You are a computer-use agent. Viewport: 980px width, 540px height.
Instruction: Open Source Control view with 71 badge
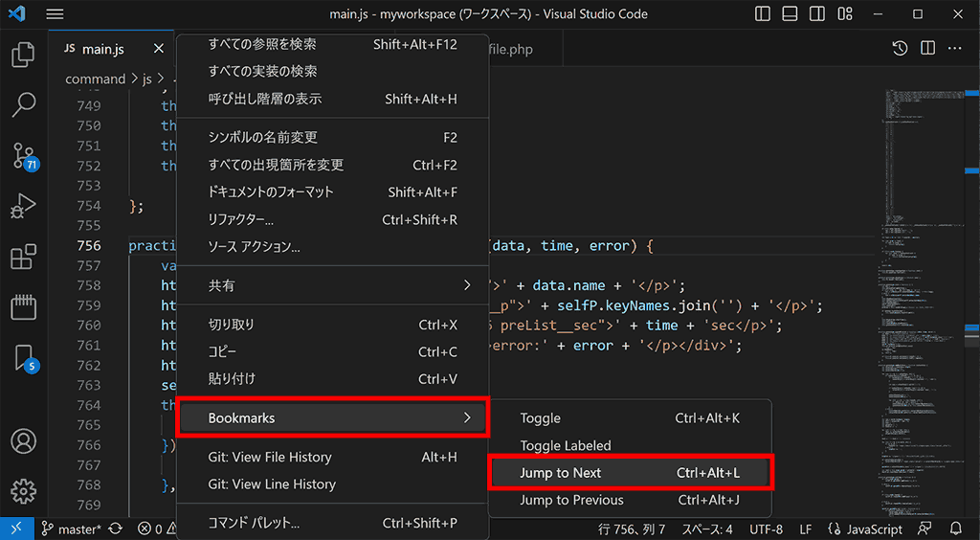[24, 156]
